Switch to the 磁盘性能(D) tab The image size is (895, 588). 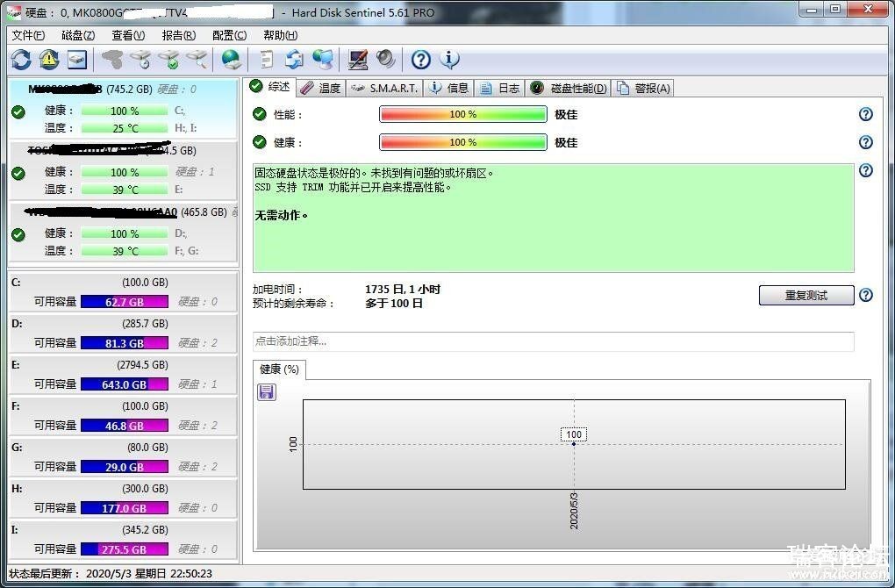point(569,88)
